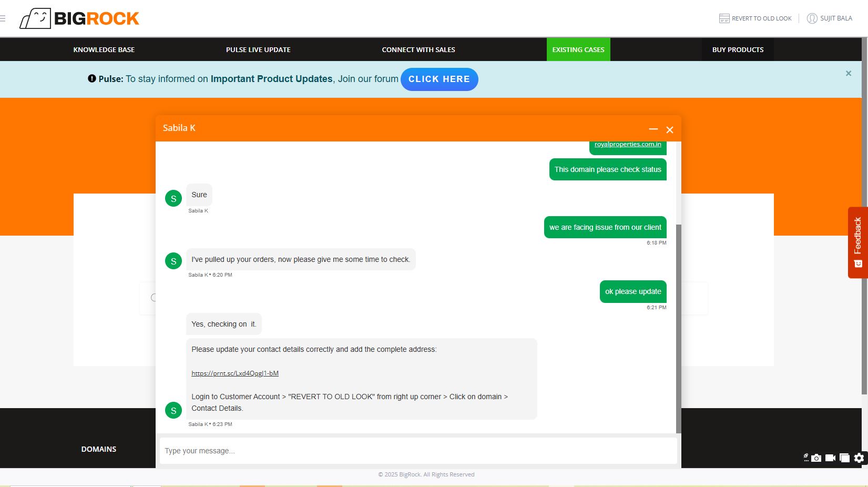Screen dimensions: 868x487
Task: Click the draw-link icon left of the camera
Action: tap(806, 458)
